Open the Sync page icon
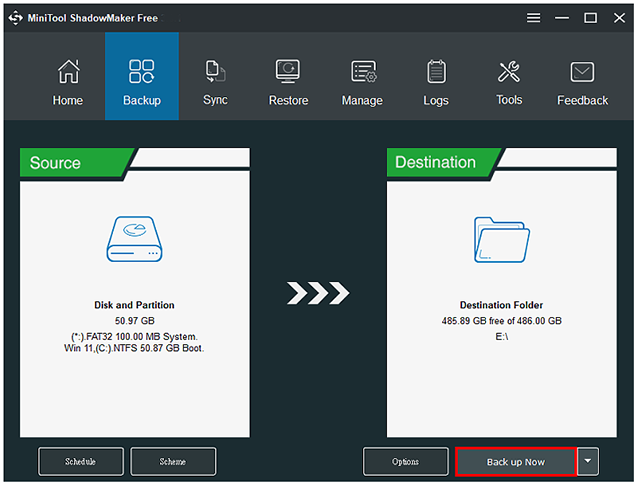 (215, 70)
